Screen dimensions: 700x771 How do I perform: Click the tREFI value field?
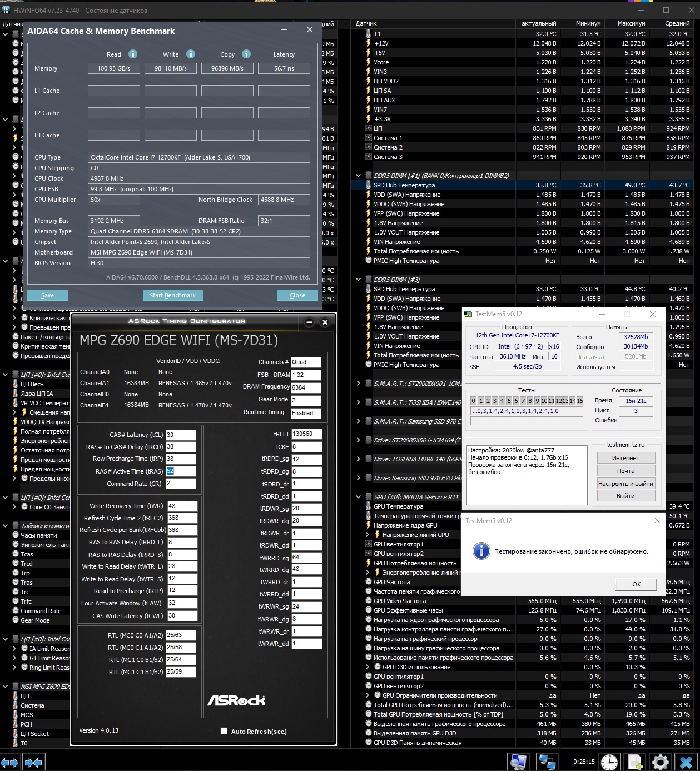tap(306, 434)
